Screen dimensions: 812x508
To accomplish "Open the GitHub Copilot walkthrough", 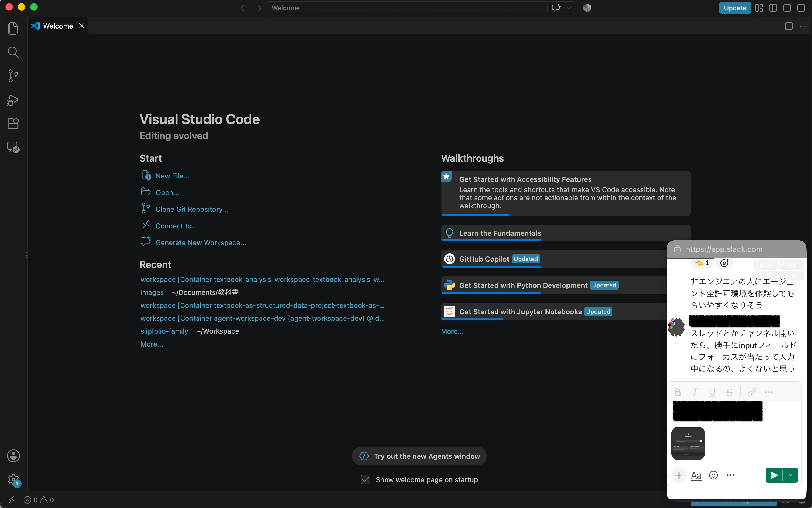I will tap(554, 259).
